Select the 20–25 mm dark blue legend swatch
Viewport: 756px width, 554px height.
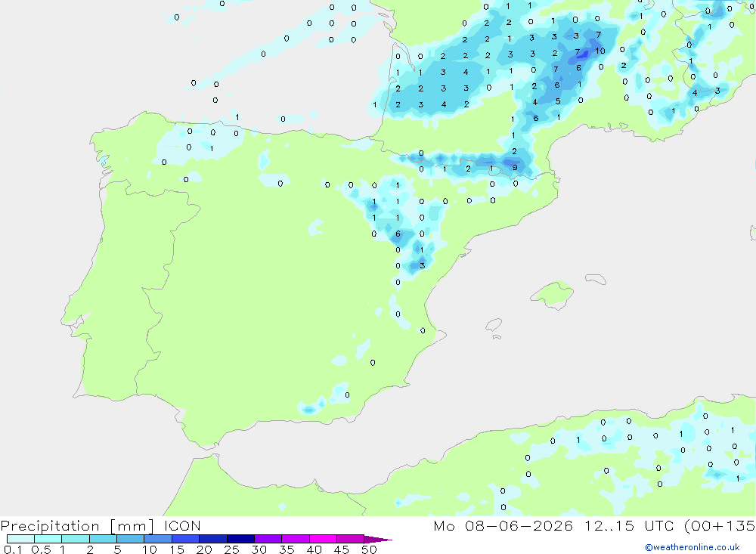213,539
